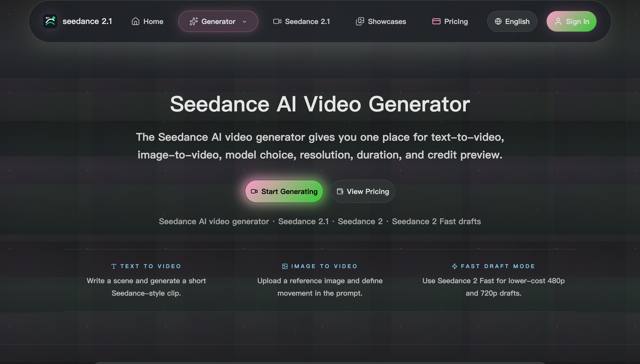
Task: Click the Seedance 2.1 camera icon
Action: [x=277, y=21]
